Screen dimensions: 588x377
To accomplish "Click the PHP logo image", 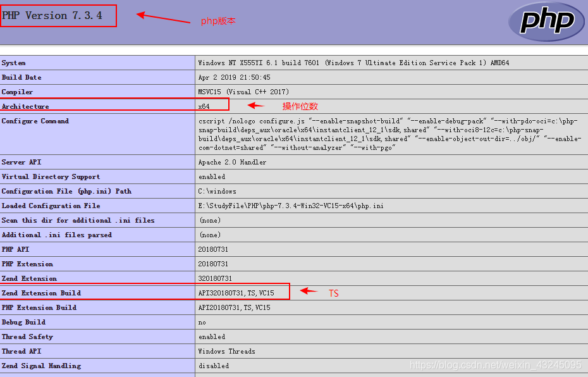I will tap(546, 22).
